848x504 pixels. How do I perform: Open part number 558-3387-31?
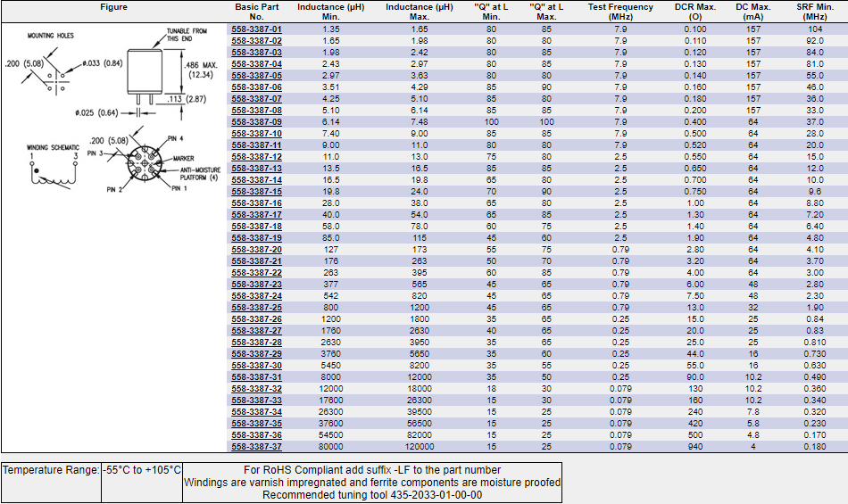[256, 377]
